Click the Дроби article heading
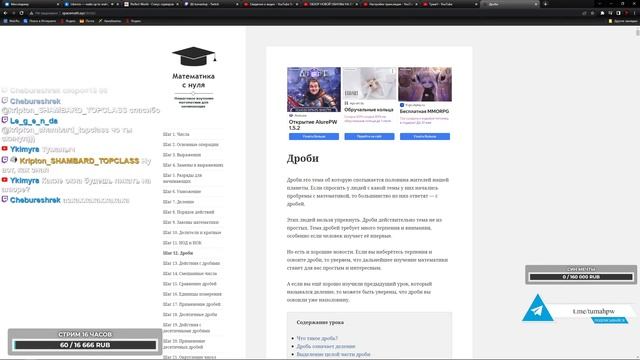The image size is (640, 360). [x=302, y=158]
